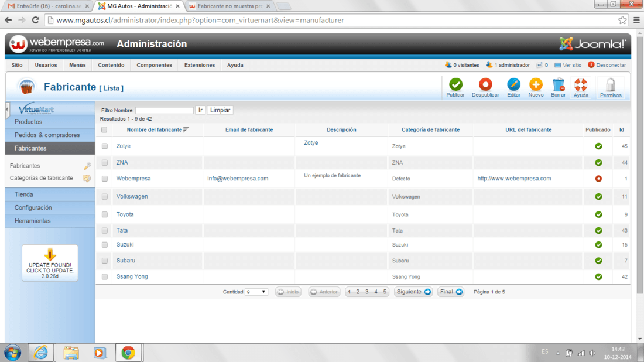Toggle published status of Webempresa row

[x=598, y=179]
